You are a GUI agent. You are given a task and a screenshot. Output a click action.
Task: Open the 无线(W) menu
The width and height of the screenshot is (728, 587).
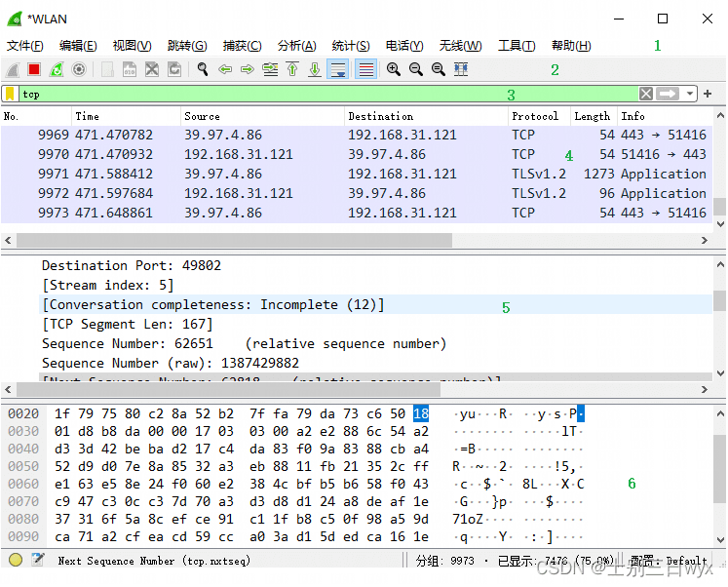point(461,46)
